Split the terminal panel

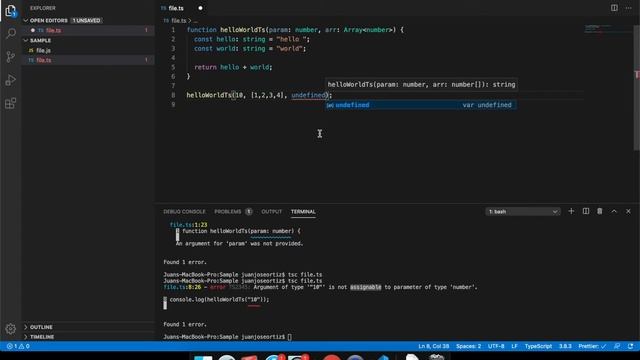click(586, 211)
